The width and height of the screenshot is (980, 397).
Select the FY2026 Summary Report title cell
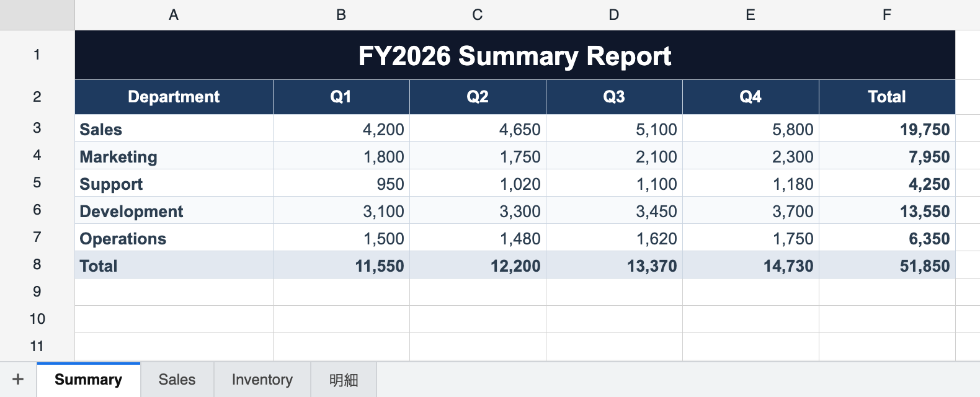click(515, 55)
